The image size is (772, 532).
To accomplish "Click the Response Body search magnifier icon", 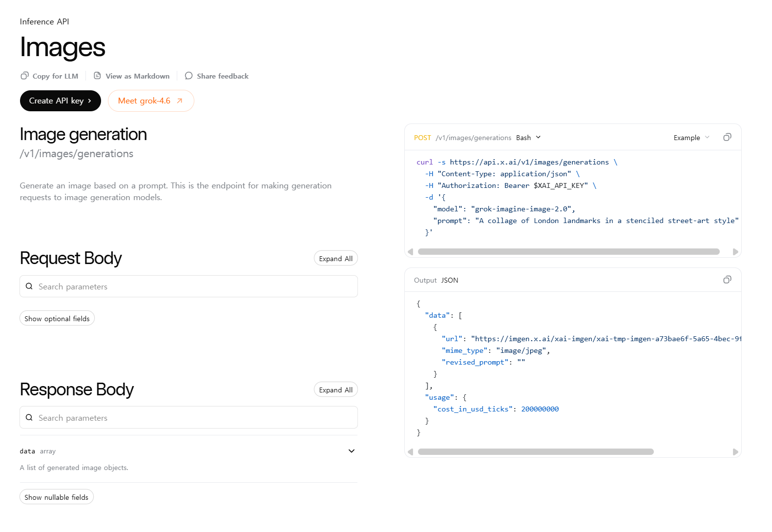I will (29, 418).
